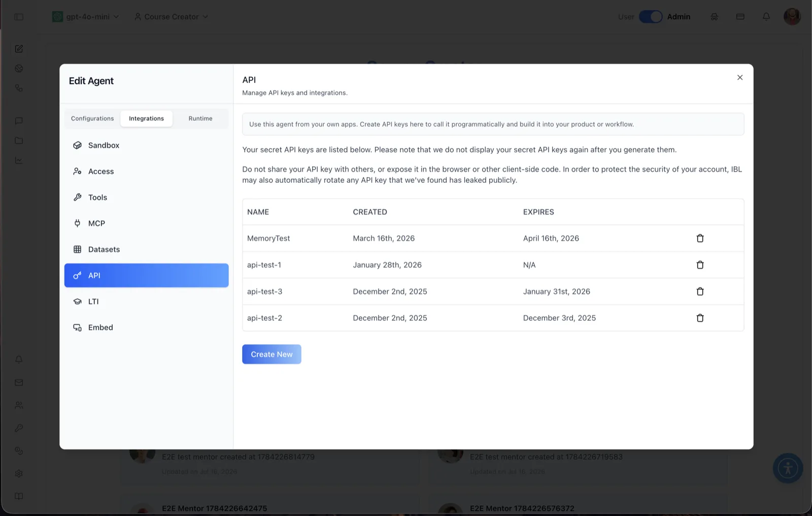The height and width of the screenshot is (516, 812).
Task: Open the Tools section
Action: coord(146,197)
